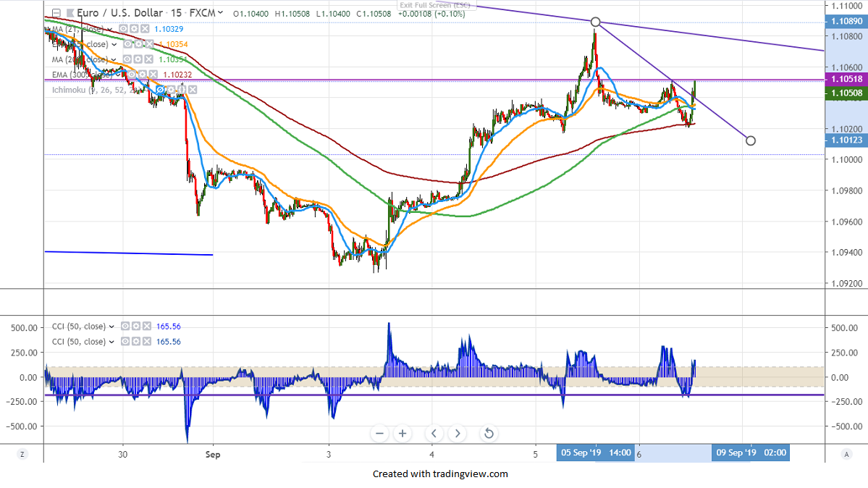This screenshot has width=868, height=488.
Task: Expand the upper CCI (50, close) menu
Action: (111, 327)
